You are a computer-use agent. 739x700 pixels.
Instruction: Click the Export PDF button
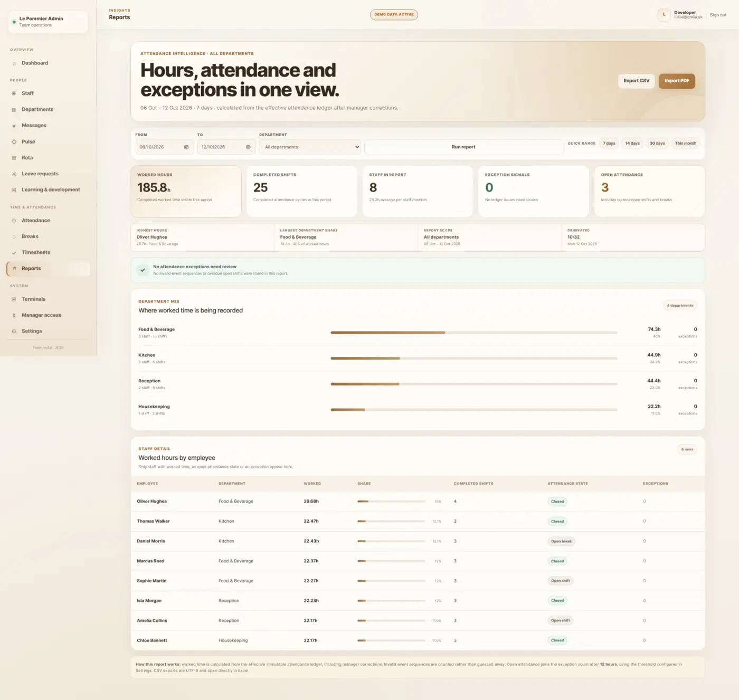pyautogui.click(x=677, y=81)
